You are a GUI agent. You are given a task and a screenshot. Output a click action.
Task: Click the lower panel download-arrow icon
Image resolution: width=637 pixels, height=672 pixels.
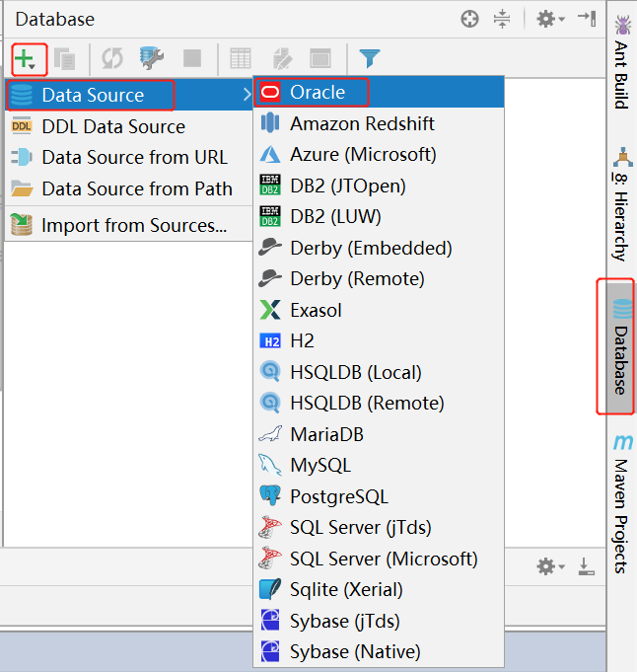pyautogui.click(x=586, y=566)
